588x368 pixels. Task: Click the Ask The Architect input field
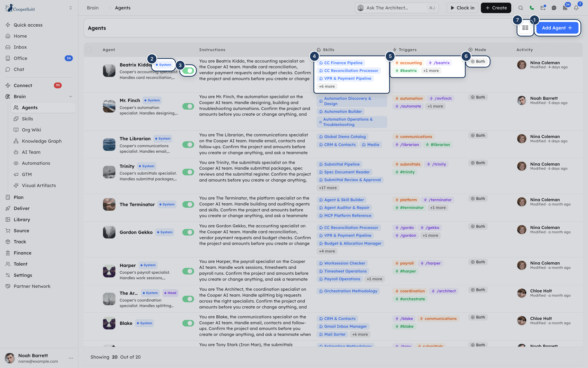pyautogui.click(x=396, y=8)
